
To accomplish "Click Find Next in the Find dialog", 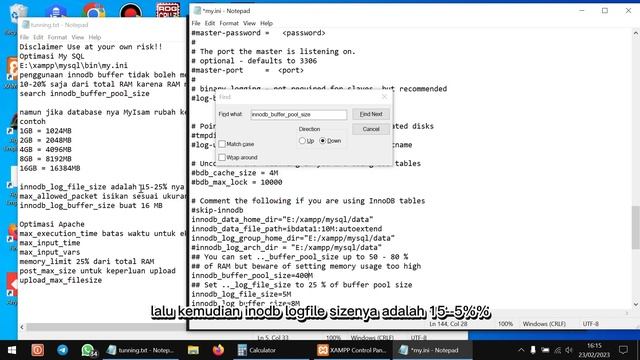I will pos(371,114).
